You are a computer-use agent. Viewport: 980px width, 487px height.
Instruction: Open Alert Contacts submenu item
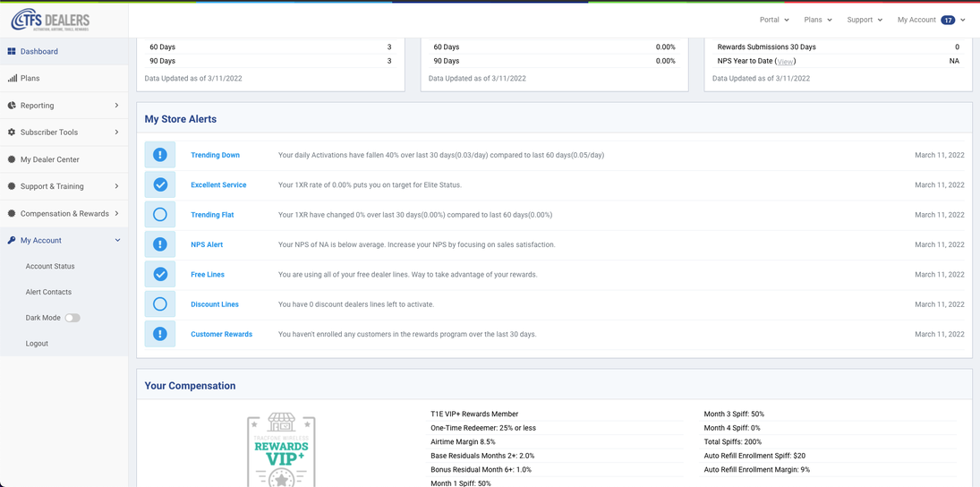click(48, 292)
